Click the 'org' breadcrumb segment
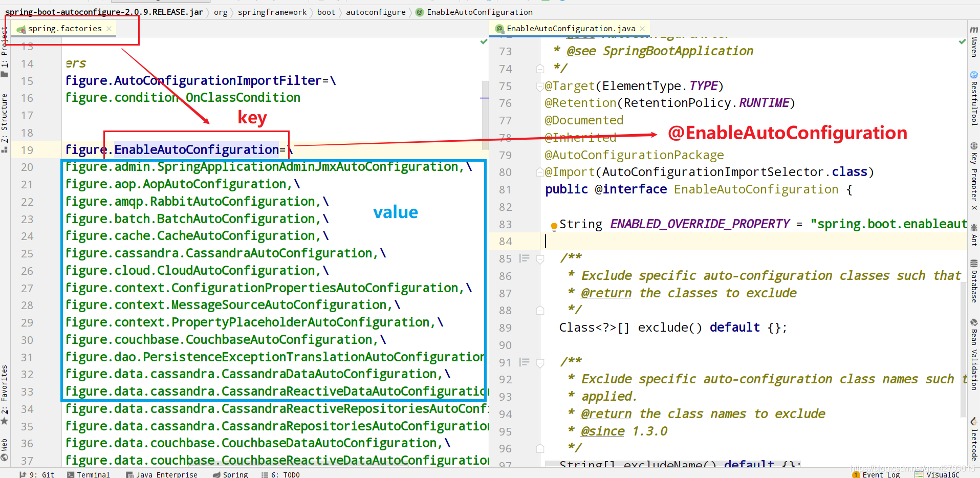980x478 pixels. coord(221,12)
